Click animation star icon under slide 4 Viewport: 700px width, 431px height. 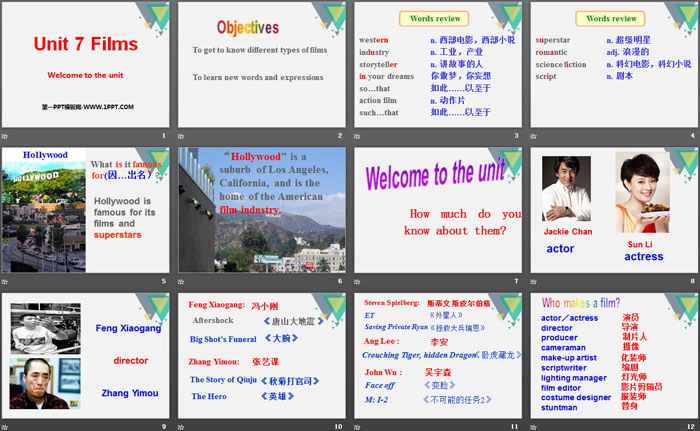click(x=533, y=136)
